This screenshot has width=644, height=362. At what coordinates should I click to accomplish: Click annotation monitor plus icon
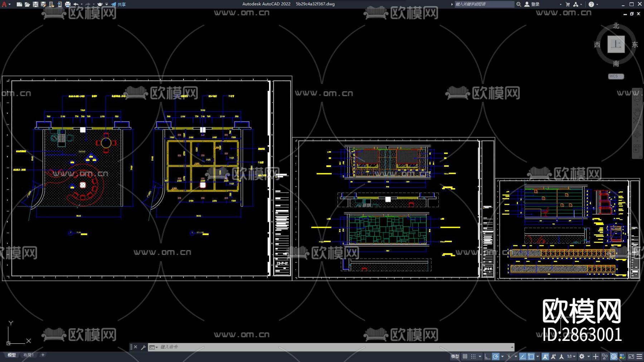[x=596, y=356]
